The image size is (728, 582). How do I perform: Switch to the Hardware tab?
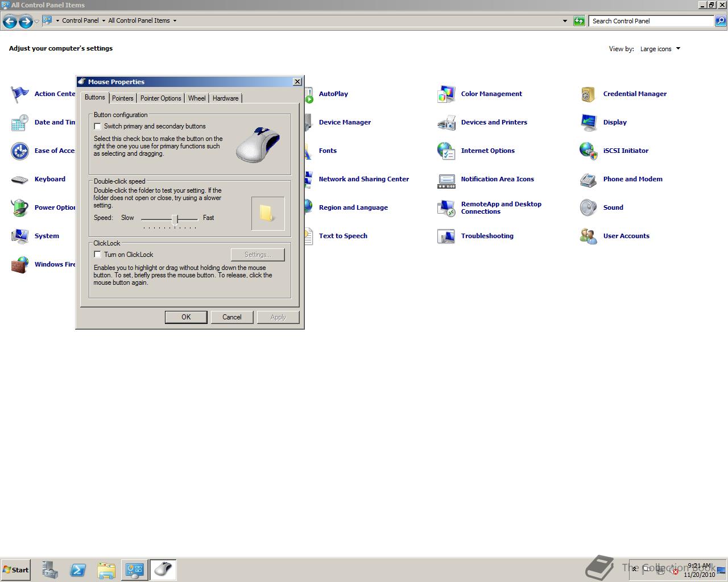[x=226, y=98]
